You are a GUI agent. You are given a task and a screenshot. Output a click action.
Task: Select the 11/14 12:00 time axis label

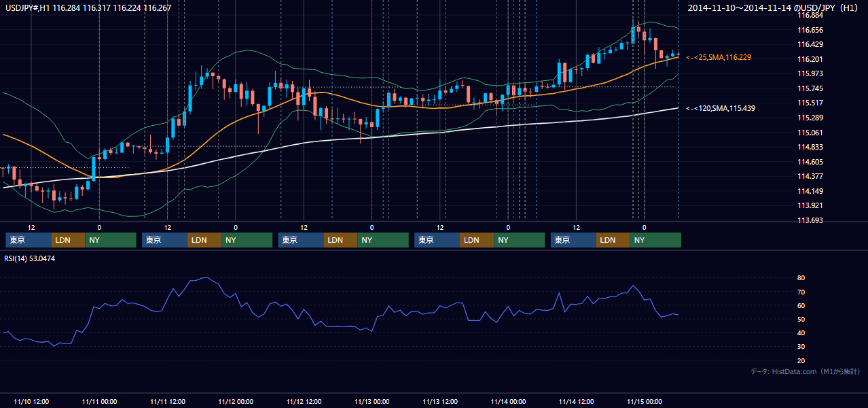[x=576, y=401]
